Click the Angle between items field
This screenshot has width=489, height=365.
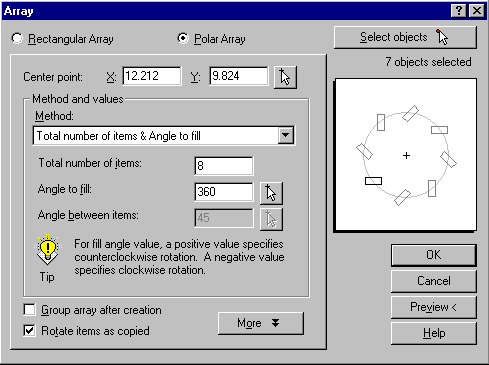tap(224, 218)
